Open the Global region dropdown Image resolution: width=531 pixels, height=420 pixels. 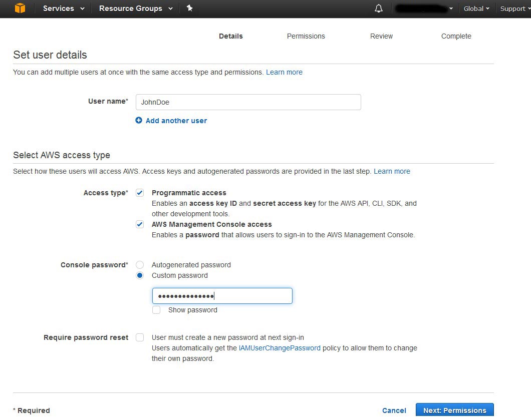click(x=476, y=9)
